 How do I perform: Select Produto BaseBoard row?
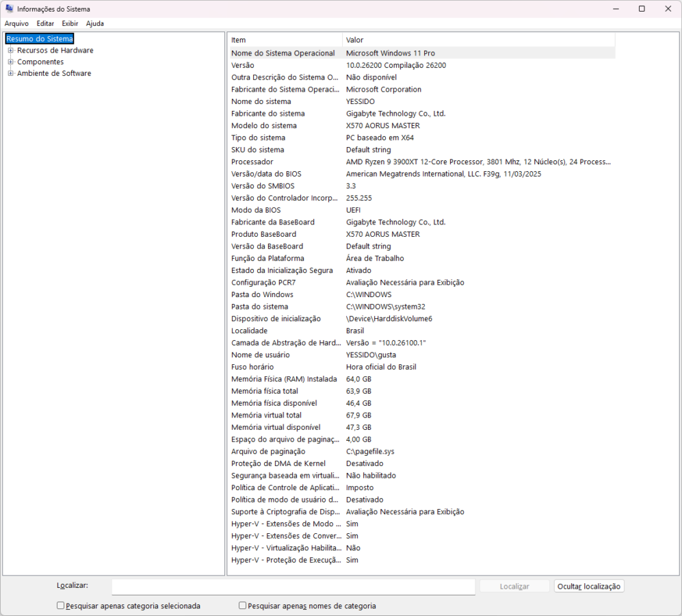point(422,234)
